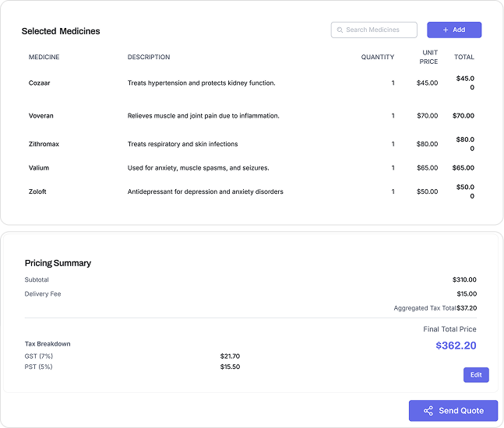504x428 pixels.
Task: Click the Description column header
Action: [149, 58]
